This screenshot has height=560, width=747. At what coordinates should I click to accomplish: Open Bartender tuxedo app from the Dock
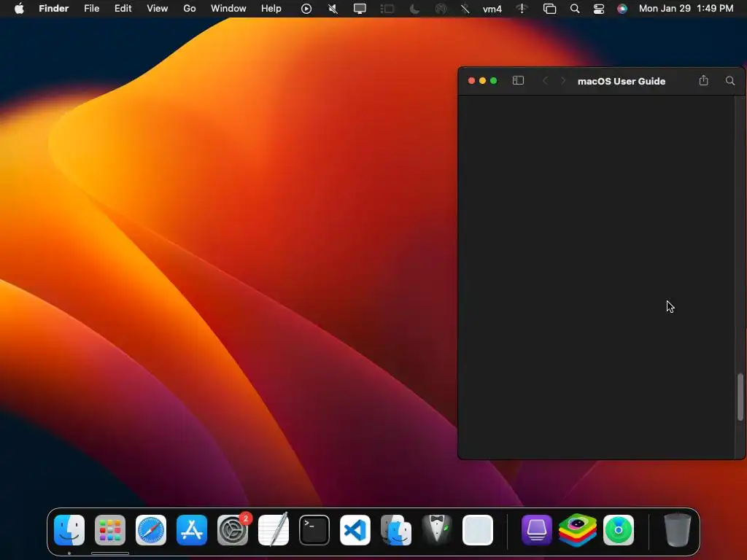pyautogui.click(x=437, y=530)
